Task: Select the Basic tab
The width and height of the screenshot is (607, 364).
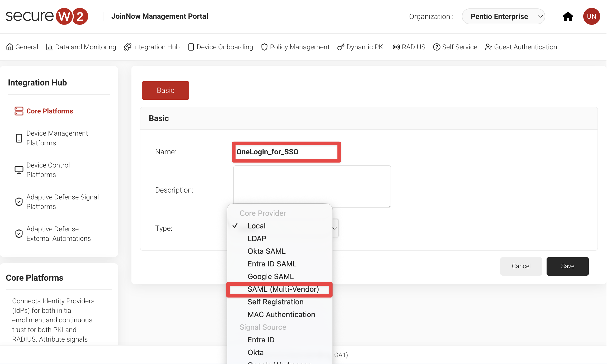Action: point(165,90)
